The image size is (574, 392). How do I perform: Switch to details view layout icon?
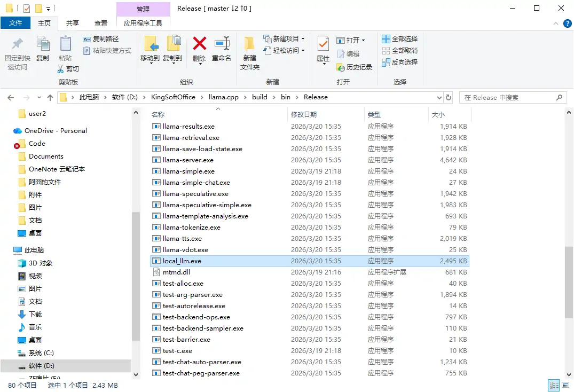554,385
